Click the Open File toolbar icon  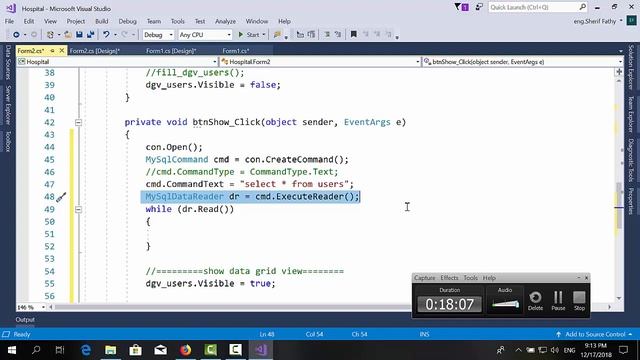(x=68, y=35)
